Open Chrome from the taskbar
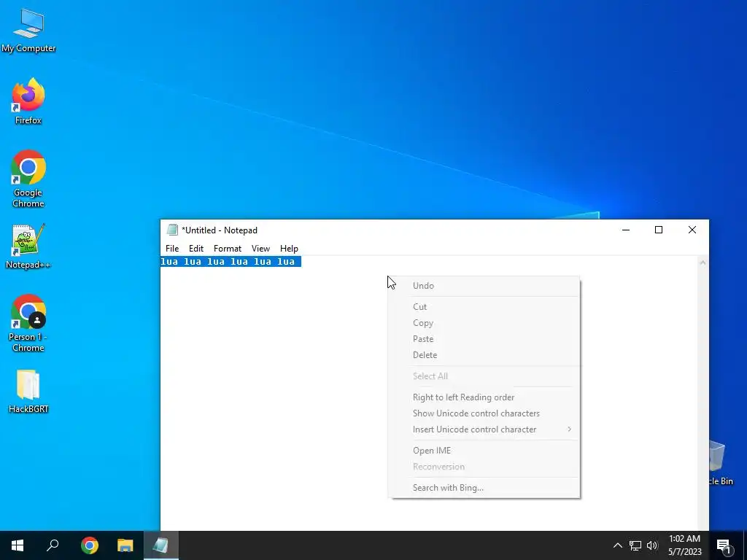The image size is (747, 560). tap(90, 545)
